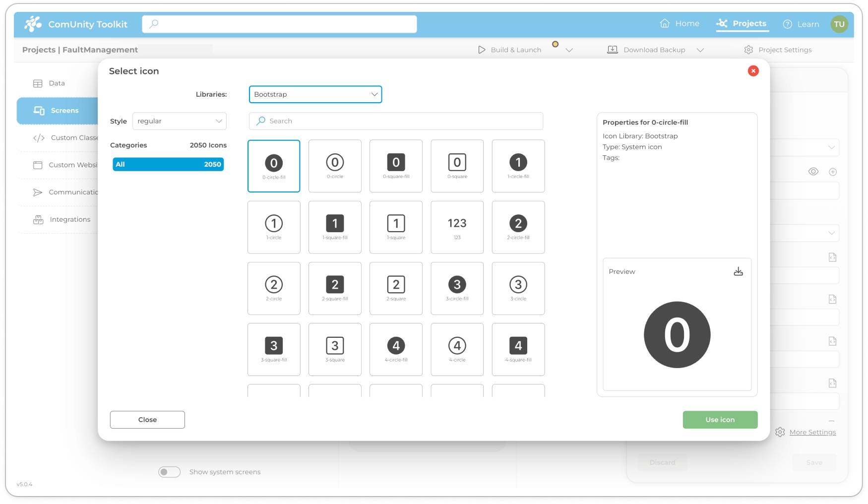Image resolution: width=868 pixels, height=504 pixels.
Task: Pick the 3-square icon tile
Action: (x=335, y=349)
